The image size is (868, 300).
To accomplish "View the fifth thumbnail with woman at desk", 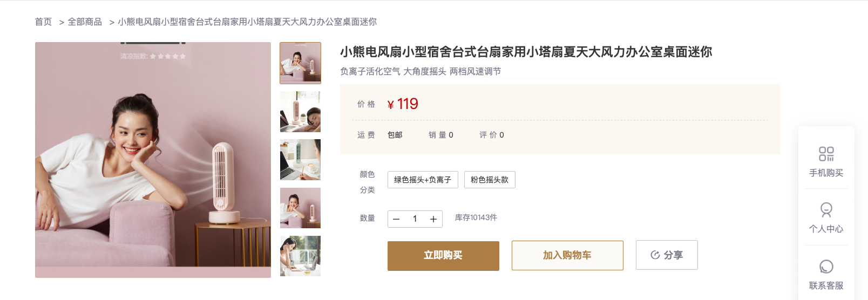I will (x=300, y=256).
